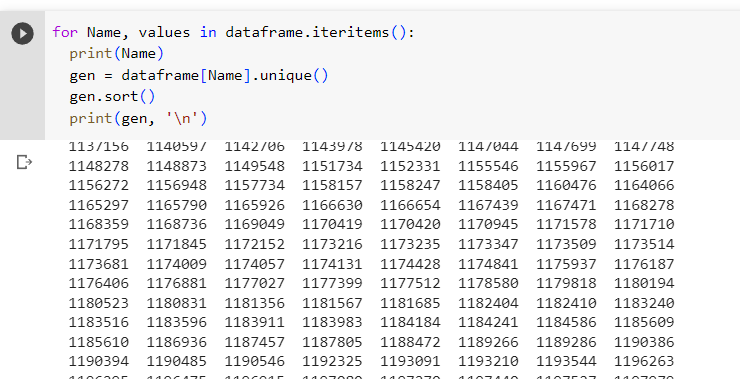Click output value 1173509
Screen dimensions: 740x379
[566, 244]
